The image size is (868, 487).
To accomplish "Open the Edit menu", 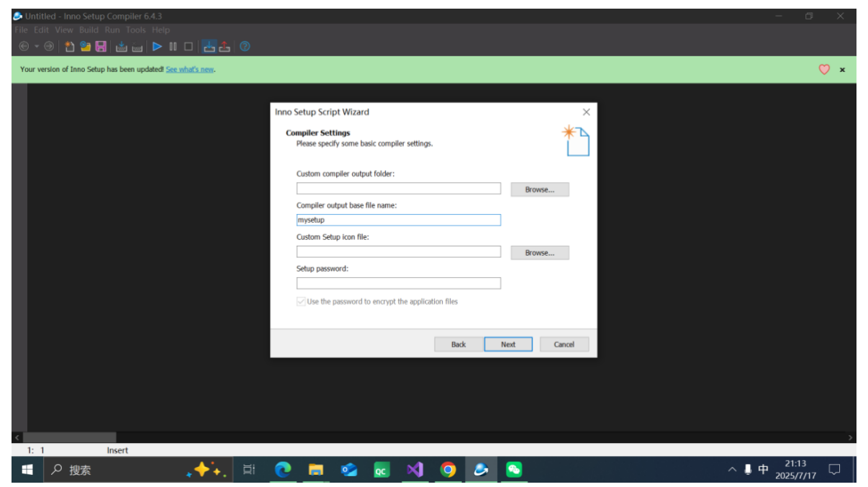I will tap(42, 30).
